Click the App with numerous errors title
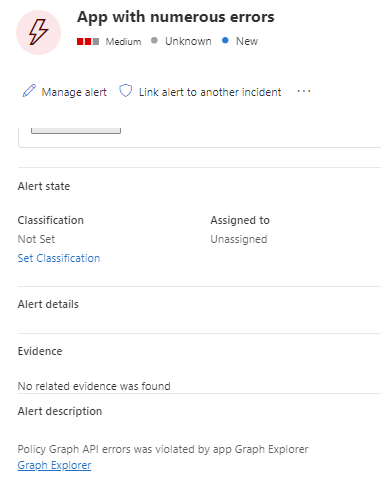This screenshot has height=486, width=381. point(176,17)
